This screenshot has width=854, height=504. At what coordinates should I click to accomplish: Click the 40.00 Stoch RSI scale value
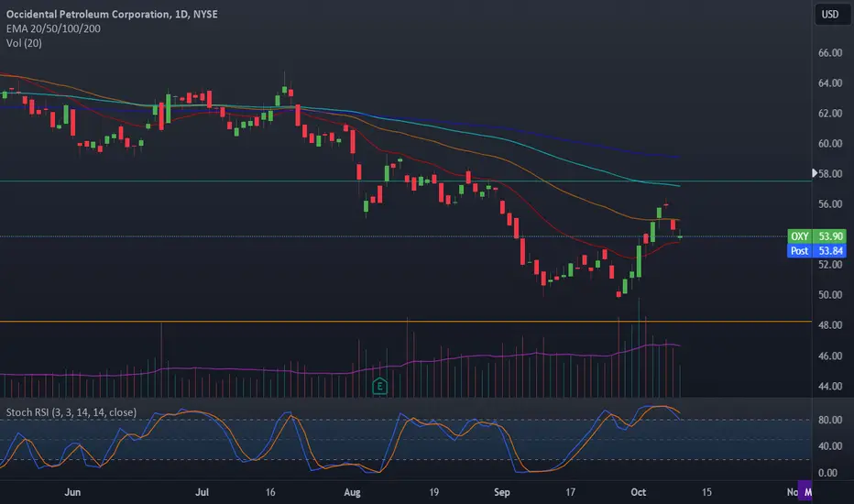pos(830,446)
